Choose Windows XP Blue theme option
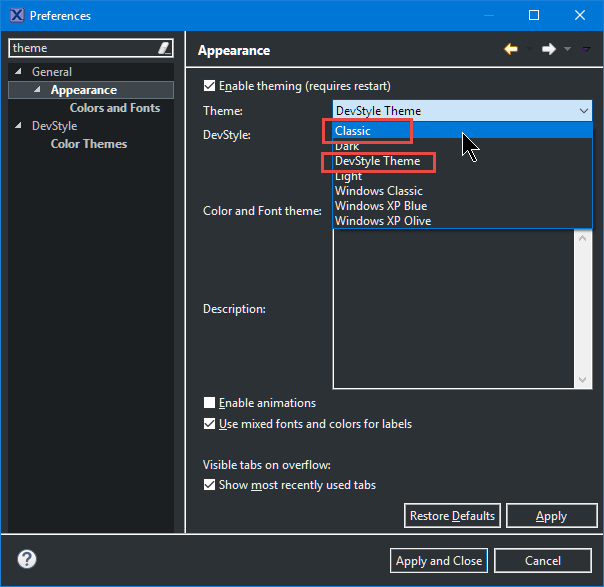This screenshot has height=587, width=604. click(x=383, y=206)
